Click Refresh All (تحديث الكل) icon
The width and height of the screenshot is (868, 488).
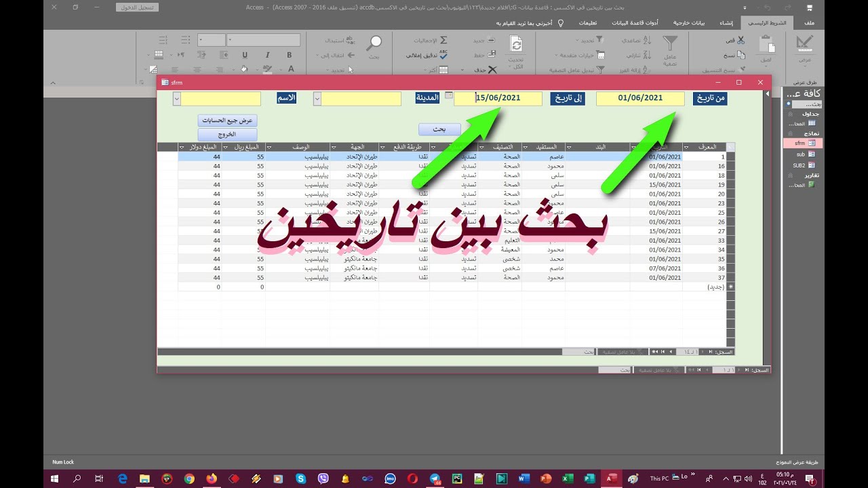click(516, 44)
